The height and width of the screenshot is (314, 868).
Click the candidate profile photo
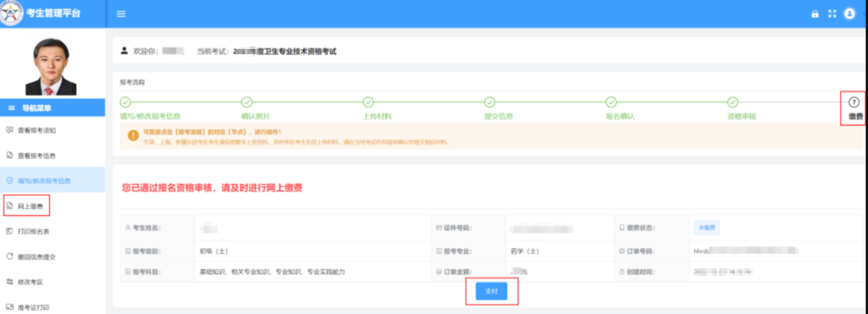pos(52,66)
